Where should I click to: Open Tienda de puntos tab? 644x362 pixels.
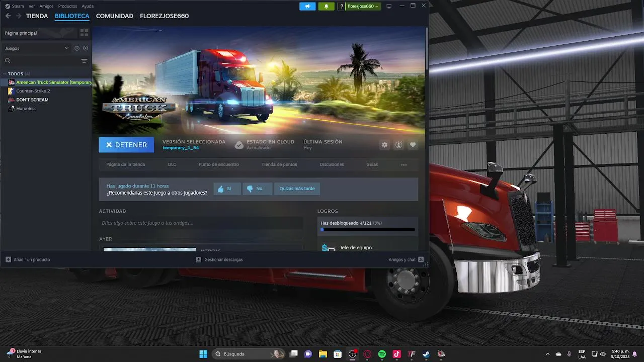tap(279, 164)
